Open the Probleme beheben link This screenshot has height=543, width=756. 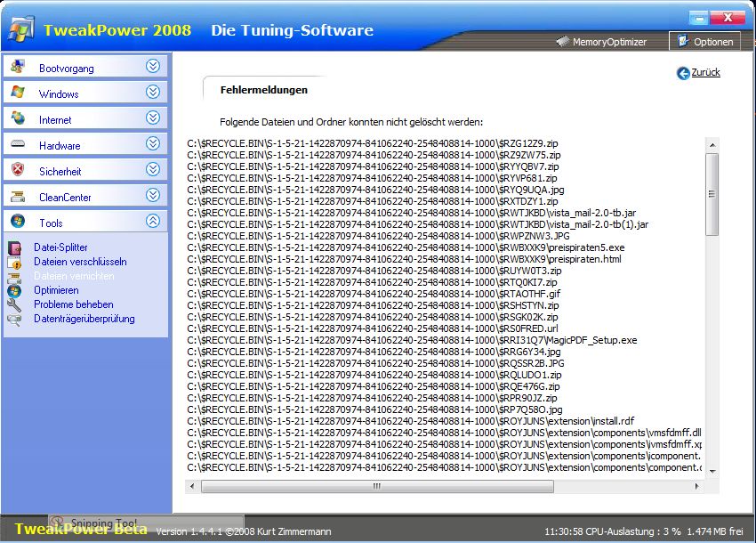click(73, 304)
